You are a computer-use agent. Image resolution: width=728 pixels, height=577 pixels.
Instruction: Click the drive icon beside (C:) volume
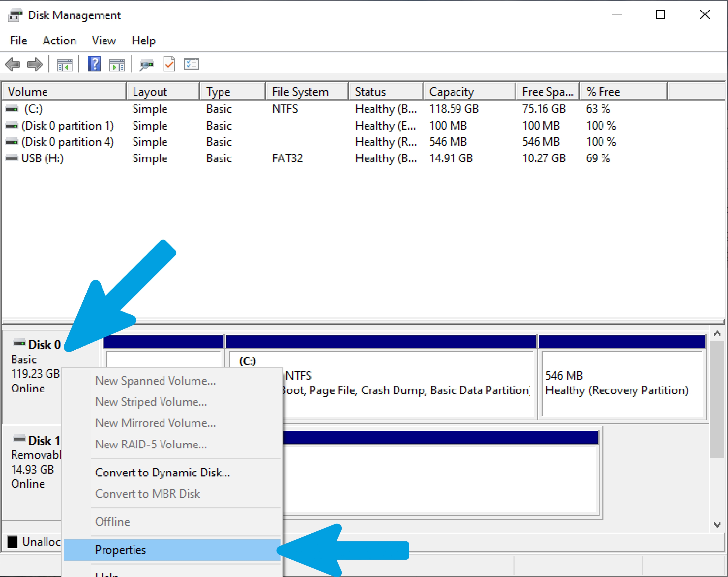12,109
